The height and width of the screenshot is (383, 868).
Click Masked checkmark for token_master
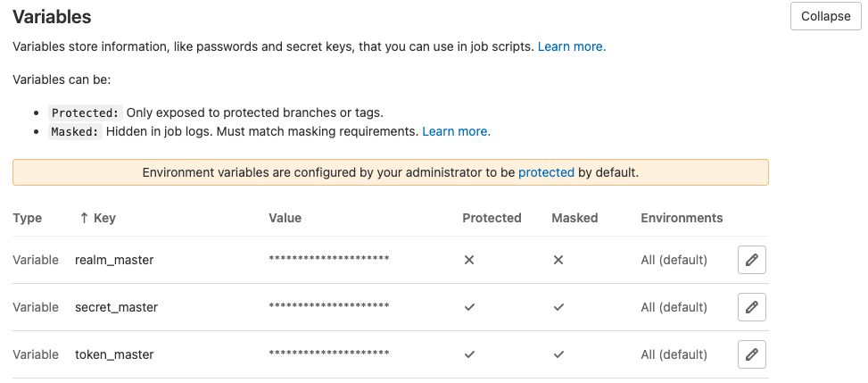point(558,354)
